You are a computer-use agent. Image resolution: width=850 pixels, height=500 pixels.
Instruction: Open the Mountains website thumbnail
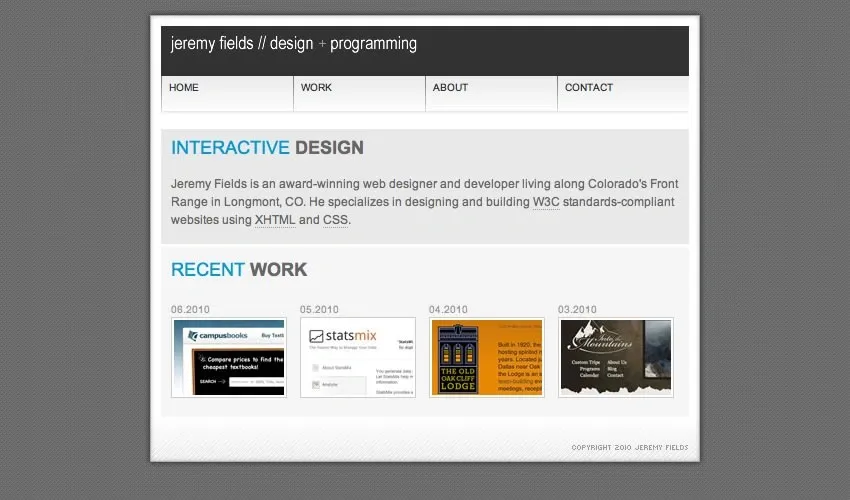[616, 357]
